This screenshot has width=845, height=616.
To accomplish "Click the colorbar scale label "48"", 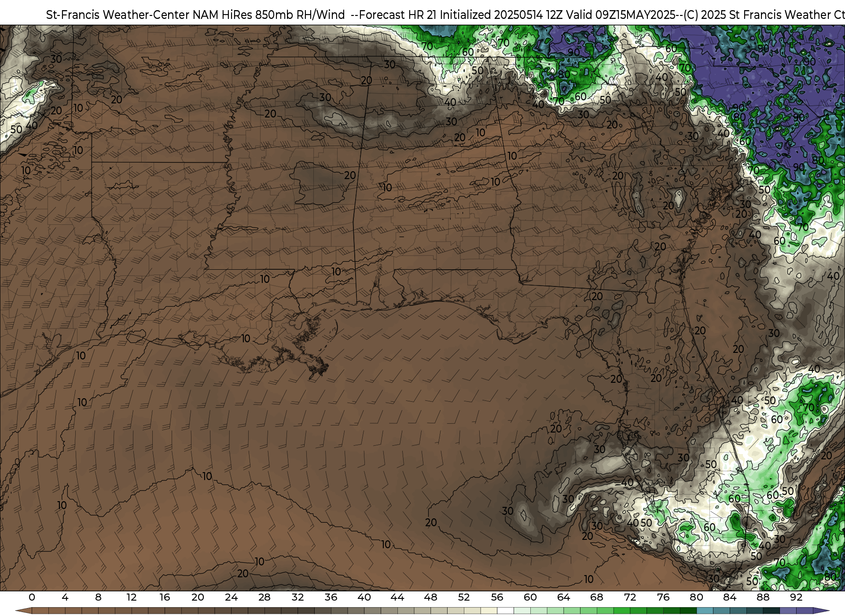I will point(430,597).
